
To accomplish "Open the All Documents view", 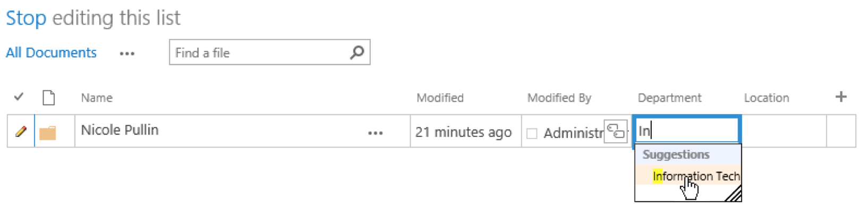I will pos(51,53).
